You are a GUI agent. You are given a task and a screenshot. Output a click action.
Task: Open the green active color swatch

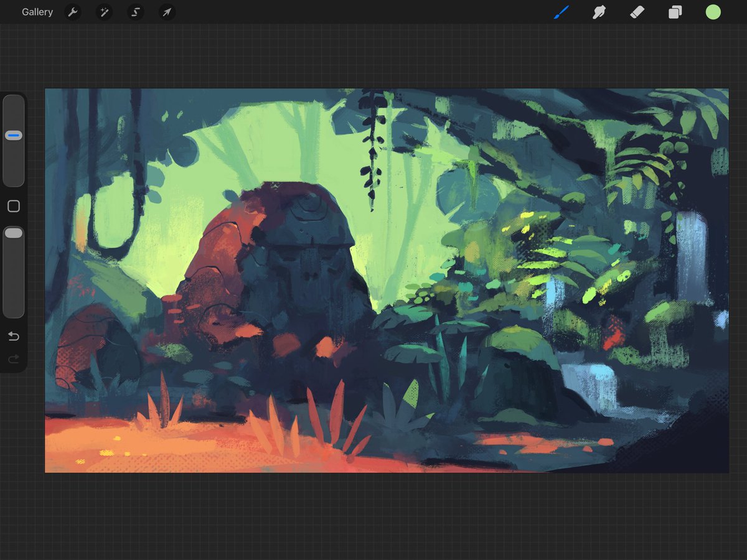pyautogui.click(x=713, y=12)
